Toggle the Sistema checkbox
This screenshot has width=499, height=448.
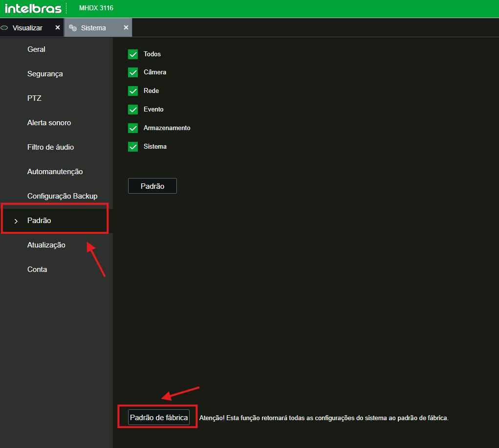click(133, 147)
